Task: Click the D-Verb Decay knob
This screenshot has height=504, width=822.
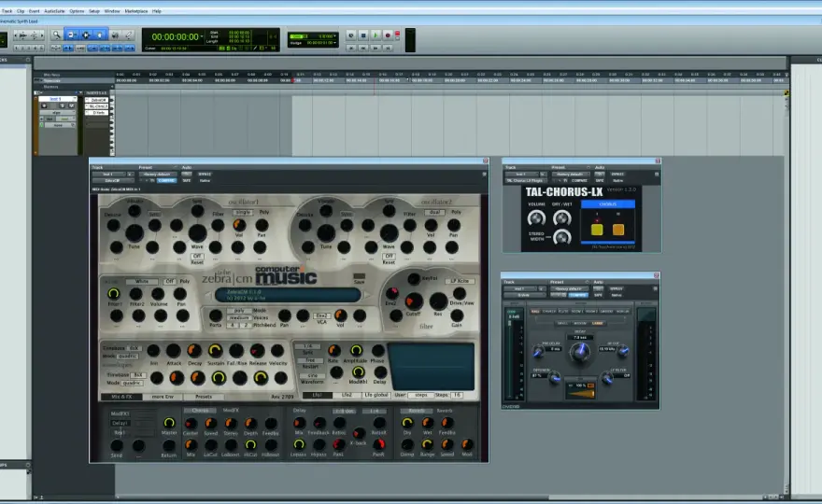Action: tap(580, 353)
